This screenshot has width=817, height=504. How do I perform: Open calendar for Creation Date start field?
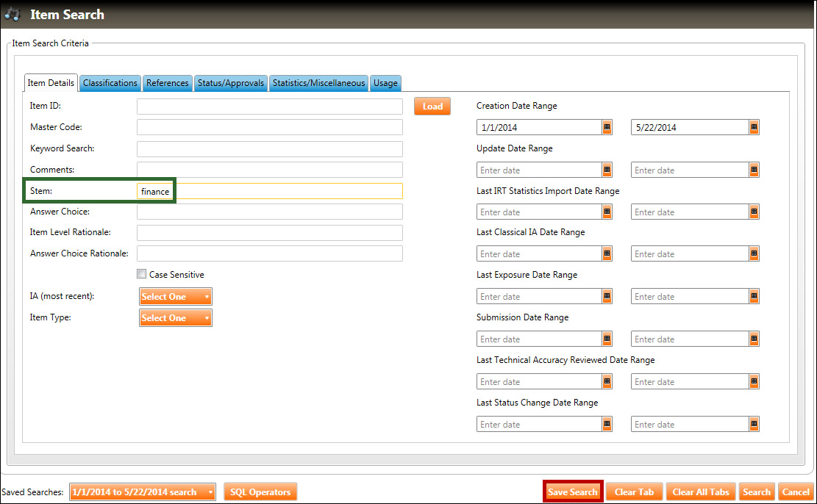[x=607, y=128]
